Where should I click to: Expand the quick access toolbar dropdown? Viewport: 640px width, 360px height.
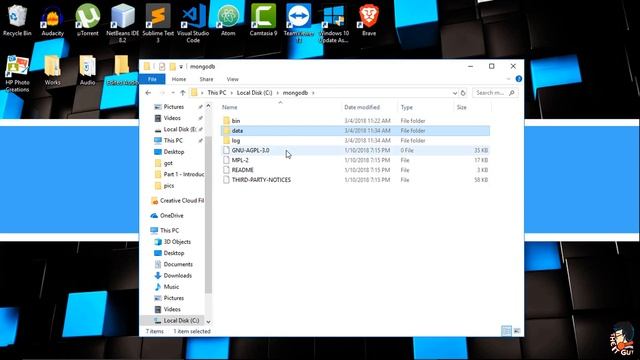pos(181,67)
